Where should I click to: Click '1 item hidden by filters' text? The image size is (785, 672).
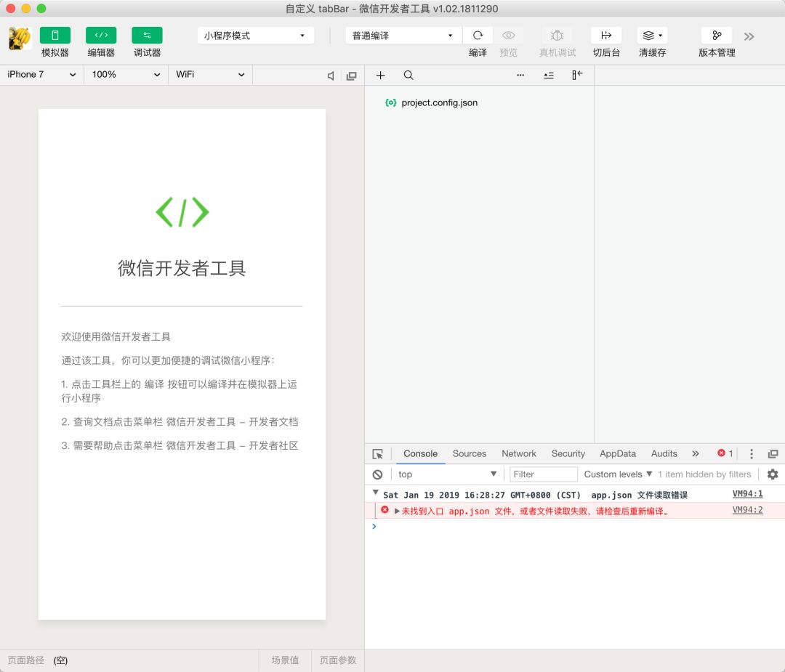[704, 474]
